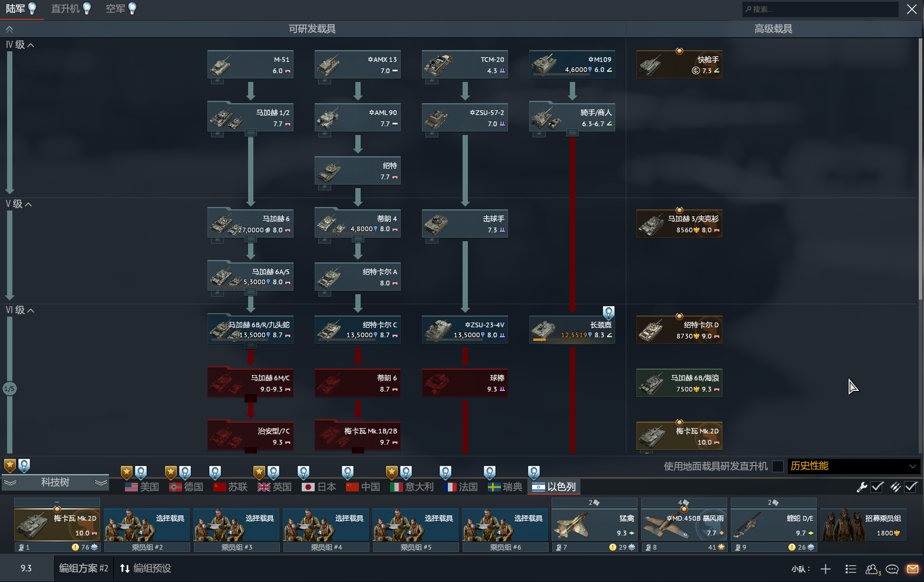
Task: Pick the M109 artillery vehicle tile
Action: (x=572, y=65)
